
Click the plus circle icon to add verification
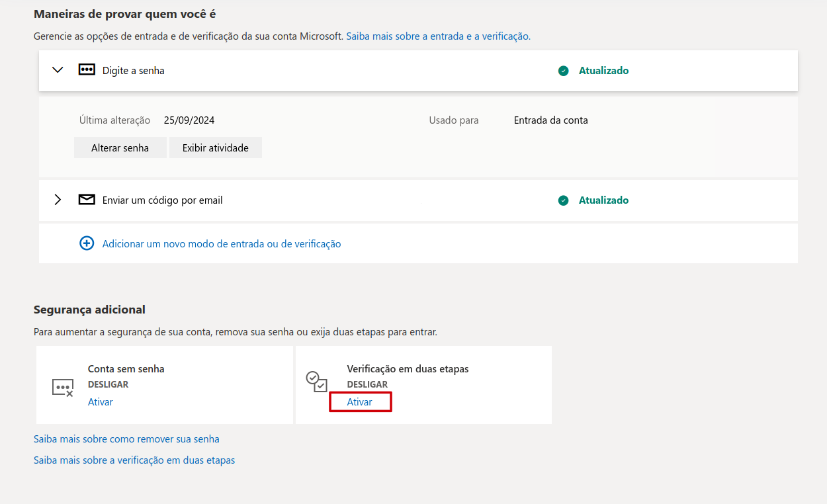[87, 243]
